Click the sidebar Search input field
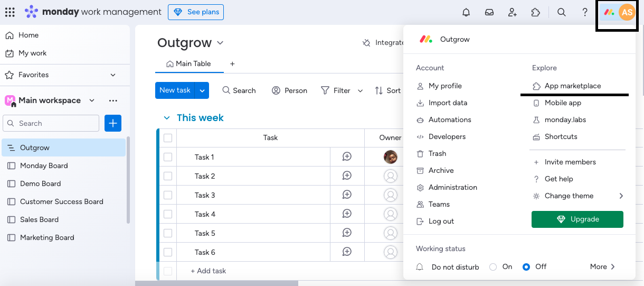The width and height of the screenshot is (644, 286). (x=51, y=123)
